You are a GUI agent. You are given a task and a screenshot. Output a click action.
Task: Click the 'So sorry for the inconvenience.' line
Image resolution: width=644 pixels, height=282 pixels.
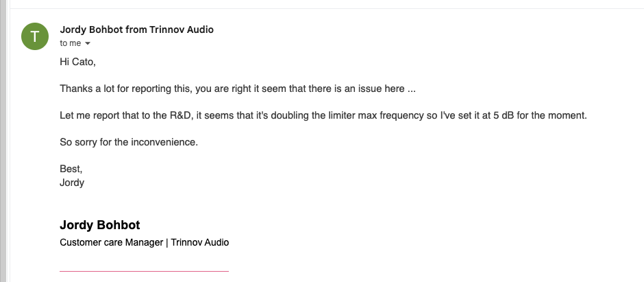(128, 142)
